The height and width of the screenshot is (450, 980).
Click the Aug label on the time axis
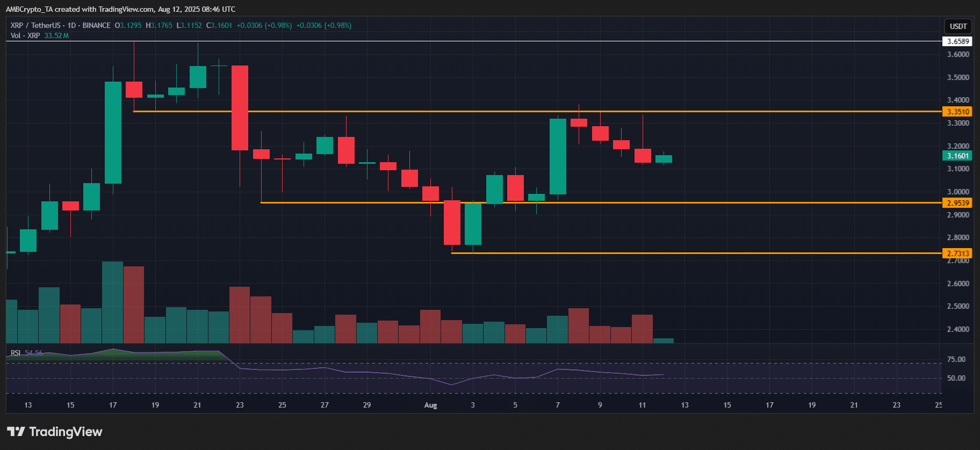pos(430,405)
